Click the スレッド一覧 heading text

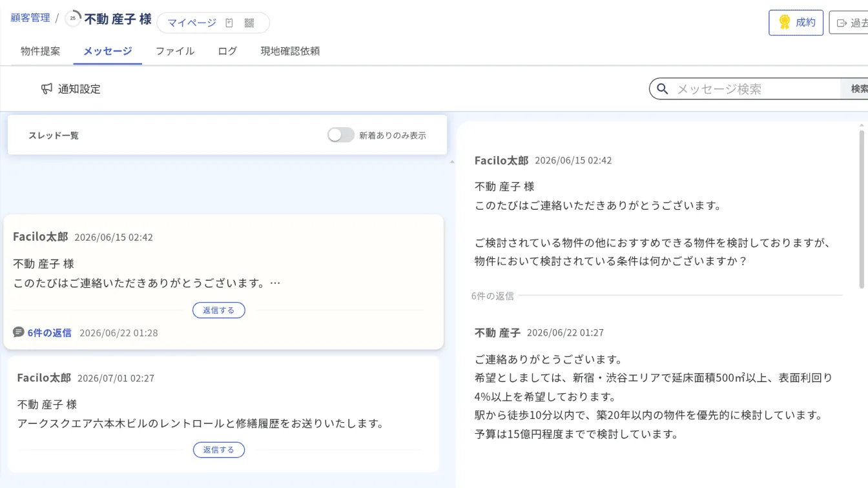(54, 136)
